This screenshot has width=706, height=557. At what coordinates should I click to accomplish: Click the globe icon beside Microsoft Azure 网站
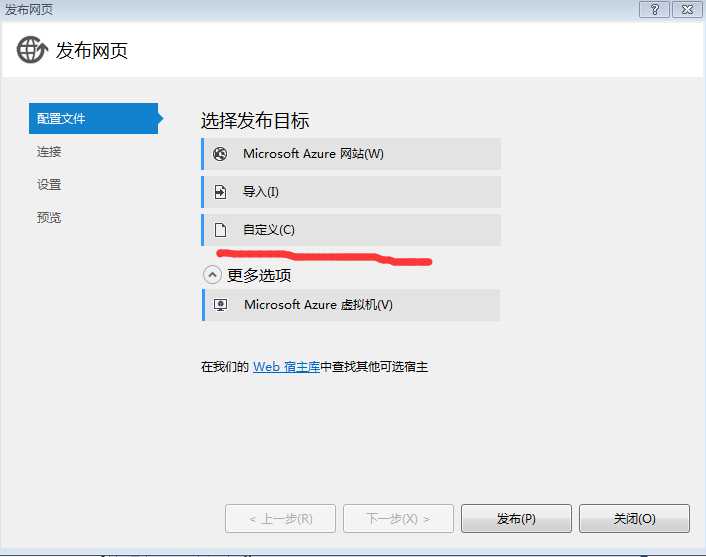(220, 154)
